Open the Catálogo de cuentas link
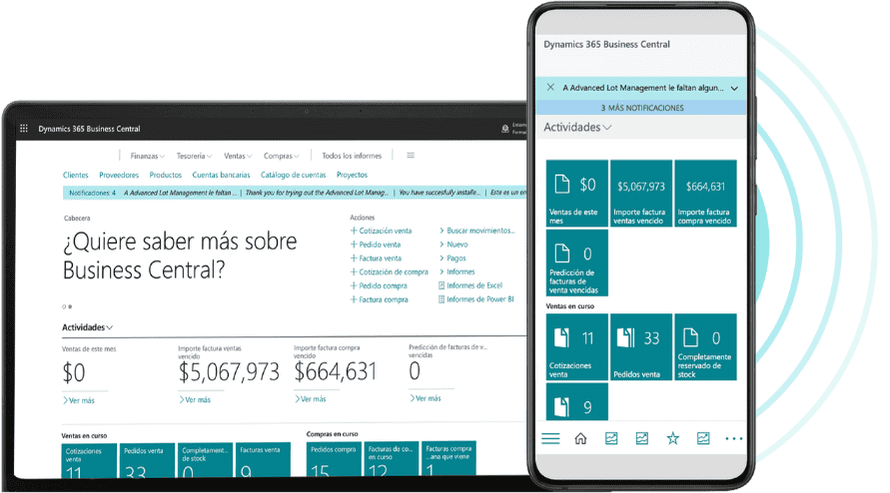The image size is (890, 493). tap(292, 175)
